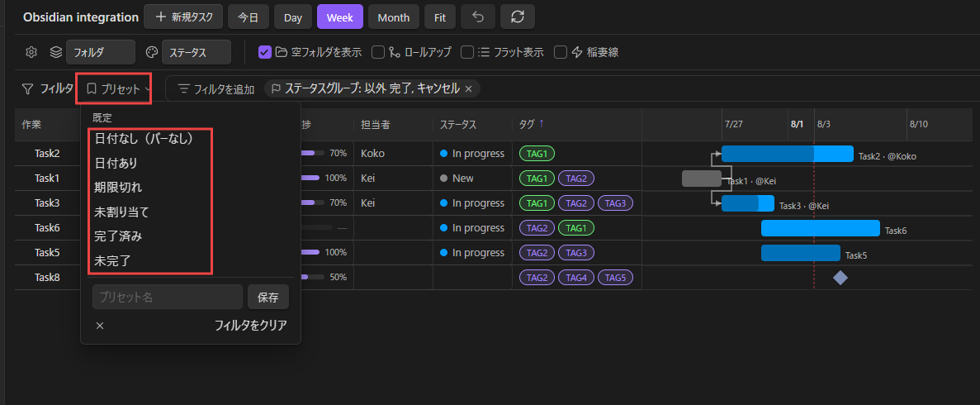Enable the ロールアップ checkbox
The width and height of the screenshot is (980, 405).
click(377, 52)
